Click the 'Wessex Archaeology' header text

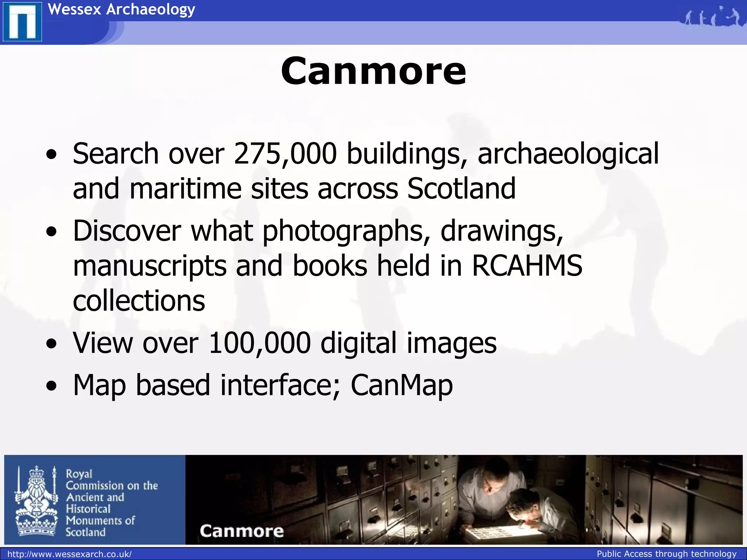[x=121, y=9]
